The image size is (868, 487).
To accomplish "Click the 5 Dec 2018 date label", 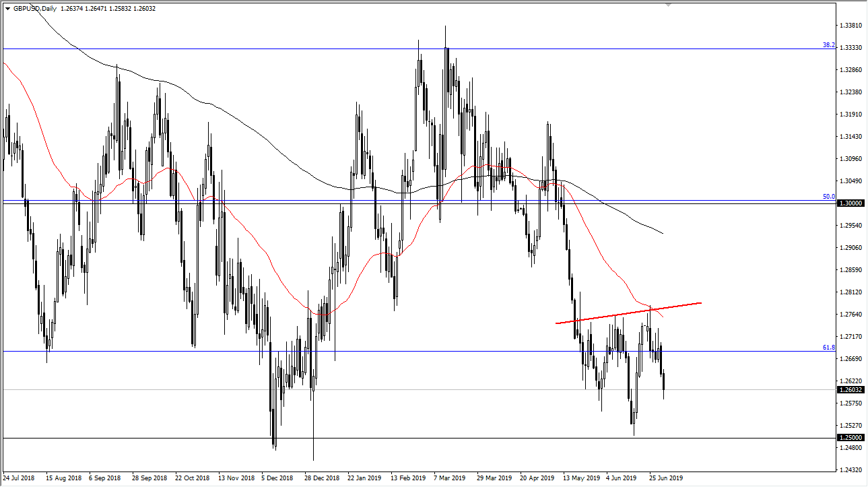I will click(x=278, y=478).
